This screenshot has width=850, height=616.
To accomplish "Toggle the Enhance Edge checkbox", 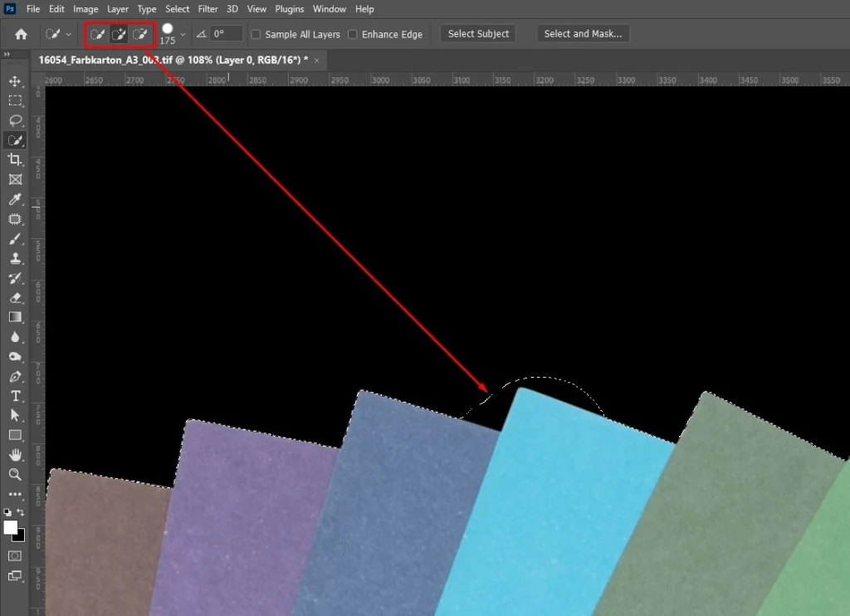I will point(353,35).
